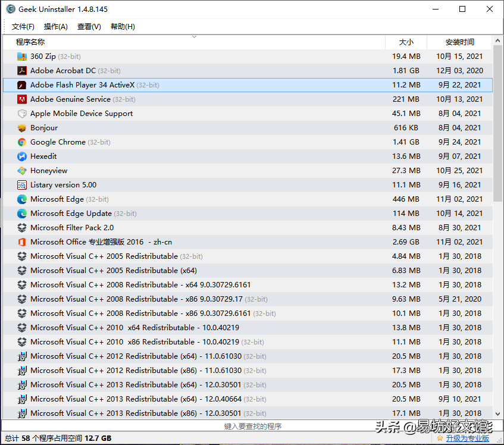Click the 升级为专业版 upgrade link

coord(467,438)
